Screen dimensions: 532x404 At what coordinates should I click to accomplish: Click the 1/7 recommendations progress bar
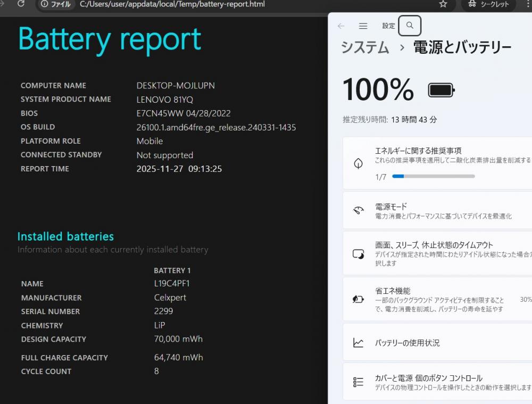pos(433,176)
